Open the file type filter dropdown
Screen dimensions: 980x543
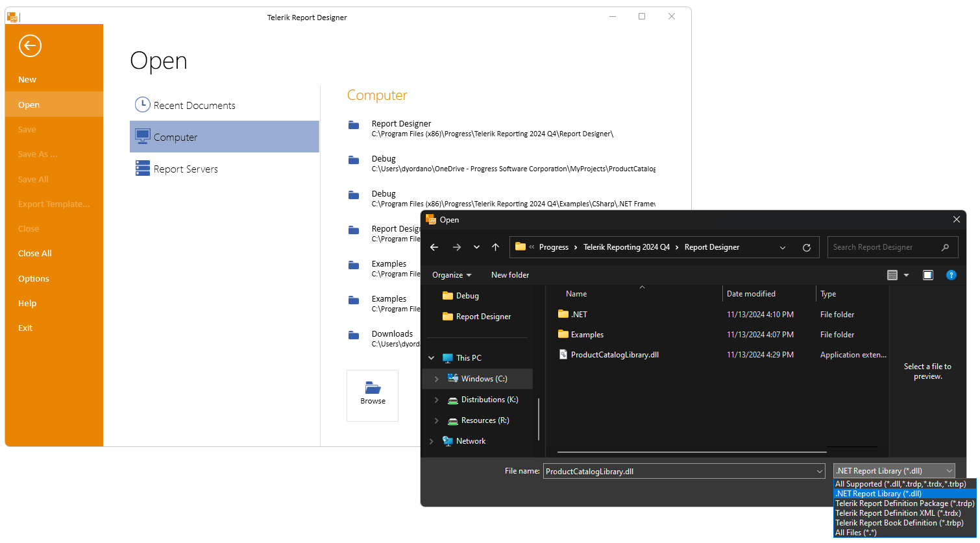[948, 470]
